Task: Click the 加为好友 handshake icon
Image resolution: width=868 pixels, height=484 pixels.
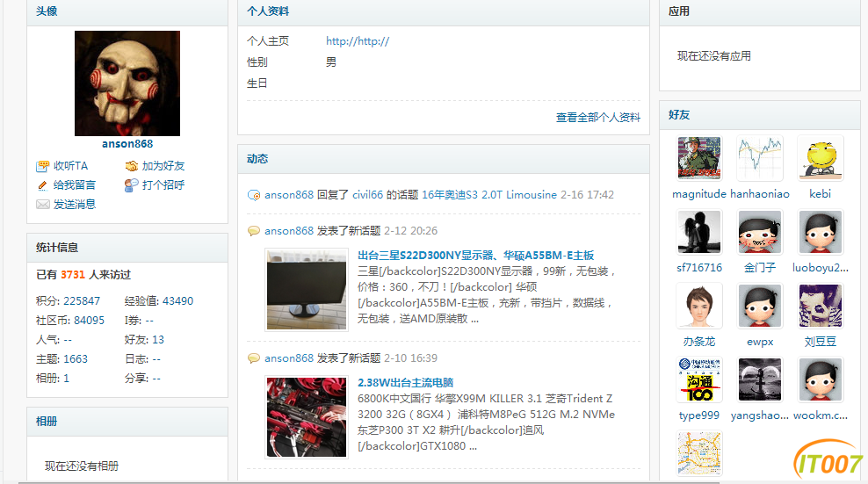Action: pyautogui.click(x=131, y=166)
